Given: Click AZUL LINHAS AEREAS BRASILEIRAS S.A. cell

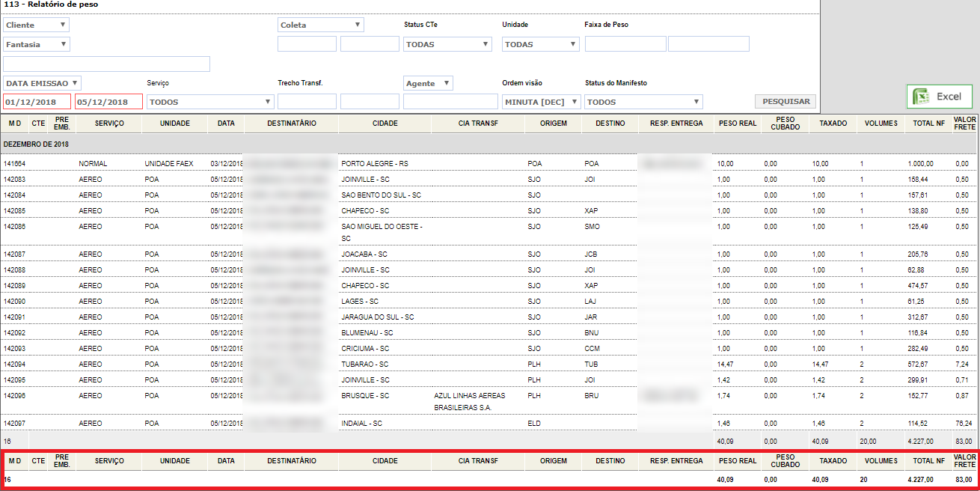Looking at the screenshot, I should pos(471,401).
